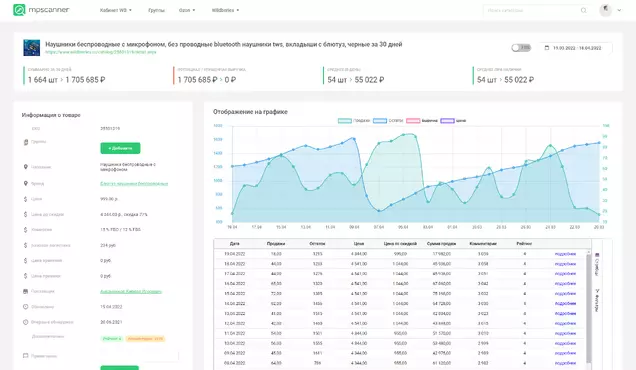
Task: Click the groups icon in product info
Action: click(26, 142)
